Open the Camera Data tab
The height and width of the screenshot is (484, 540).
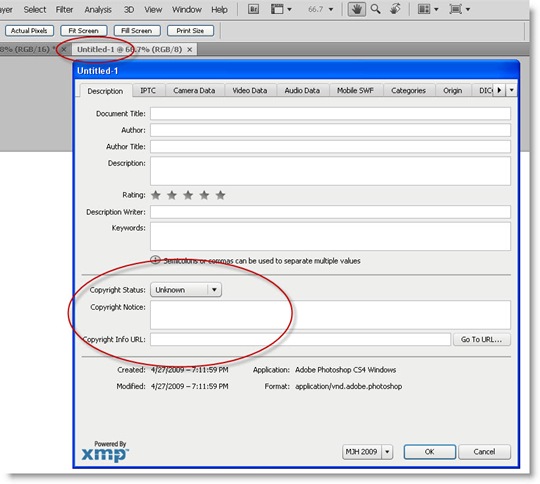click(194, 91)
